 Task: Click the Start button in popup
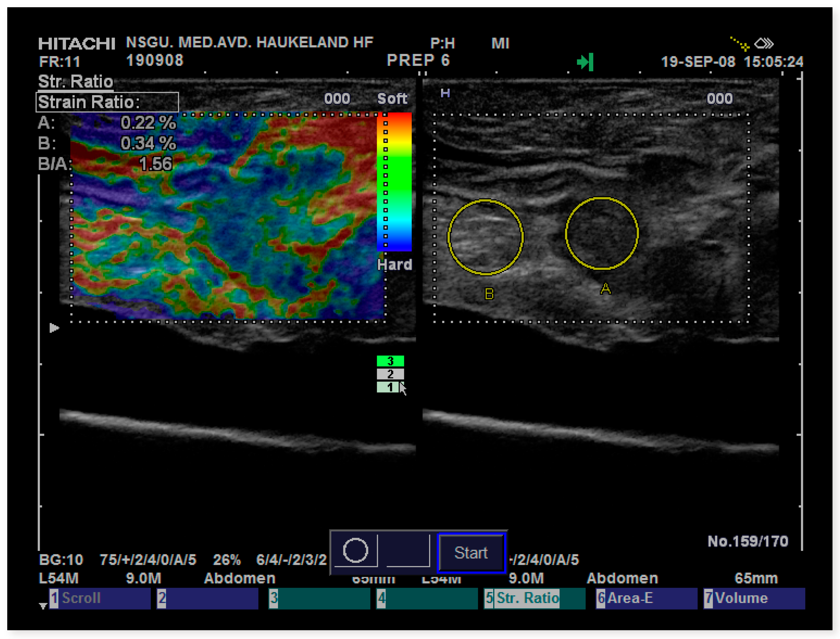(x=471, y=552)
